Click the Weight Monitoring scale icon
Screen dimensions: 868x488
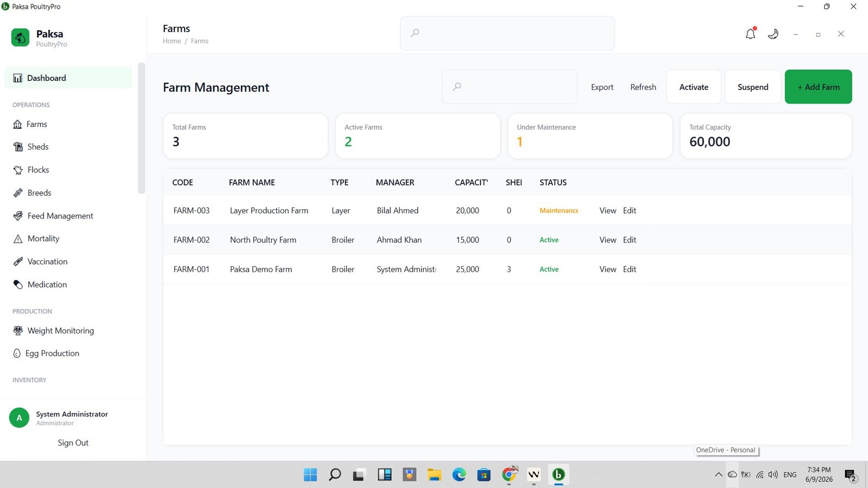tap(18, 331)
